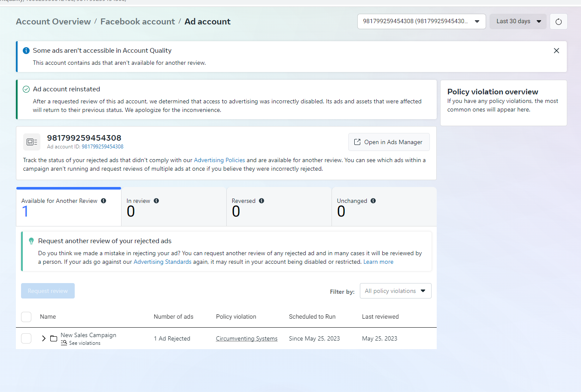Click the Last reviewed column header
The height and width of the screenshot is (392, 581).
click(380, 317)
